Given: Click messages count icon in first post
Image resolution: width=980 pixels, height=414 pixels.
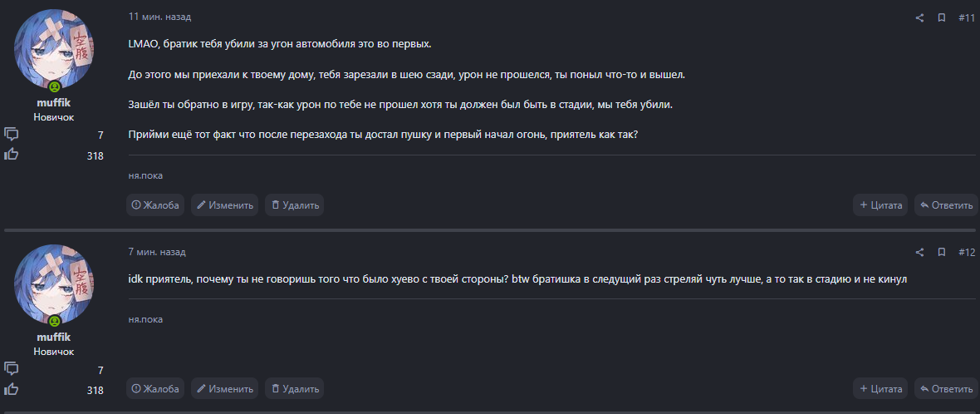Looking at the screenshot, I should click(12, 134).
